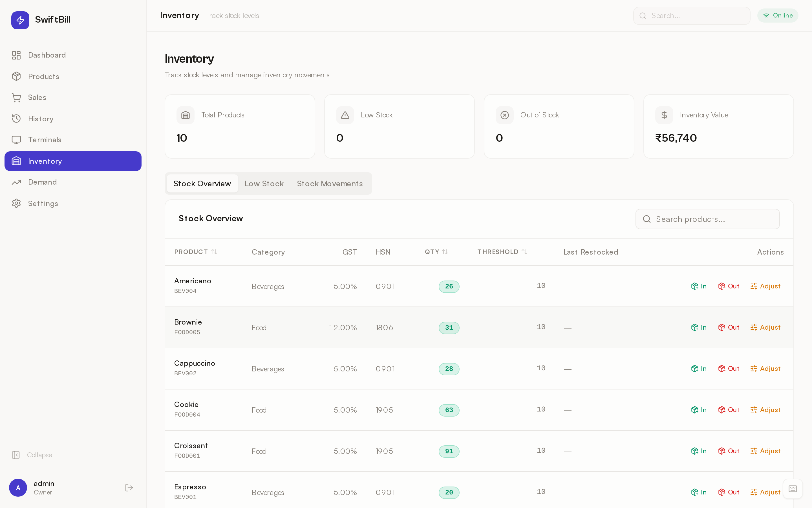
Task: Click the ₹56,740 inventory value
Action: (676, 138)
